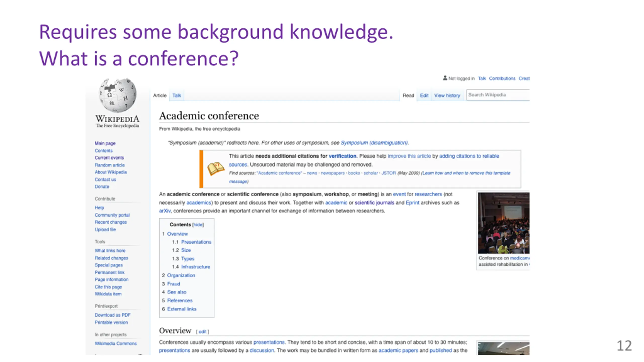644x362 pixels.
Task: Click the Search Wikipedia field
Action: (x=498, y=95)
